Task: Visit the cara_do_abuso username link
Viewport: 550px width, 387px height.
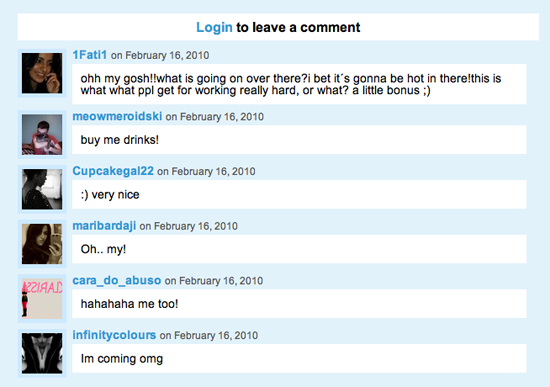Action: pyautogui.click(x=117, y=280)
